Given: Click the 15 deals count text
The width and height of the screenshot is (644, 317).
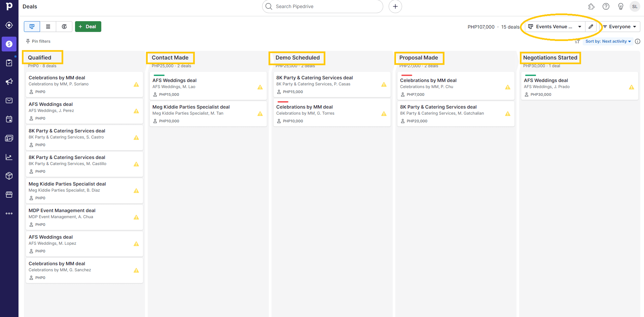Looking at the screenshot, I should (x=510, y=27).
